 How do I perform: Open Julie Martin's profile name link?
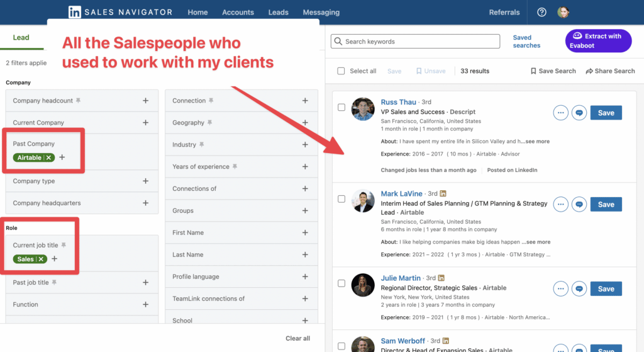tap(401, 278)
